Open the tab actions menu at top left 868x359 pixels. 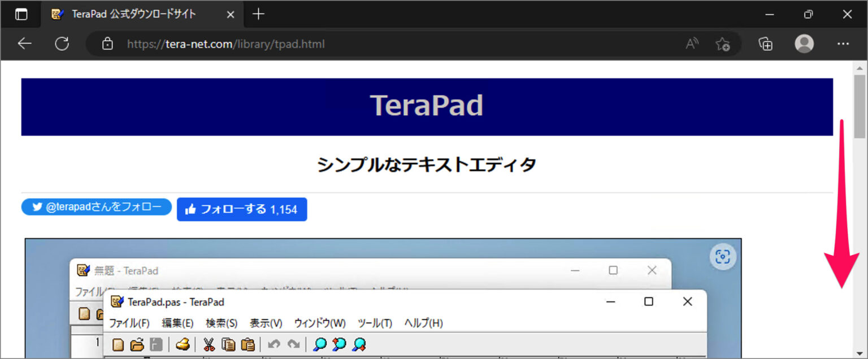pyautogui.click(x=21, y=14)
